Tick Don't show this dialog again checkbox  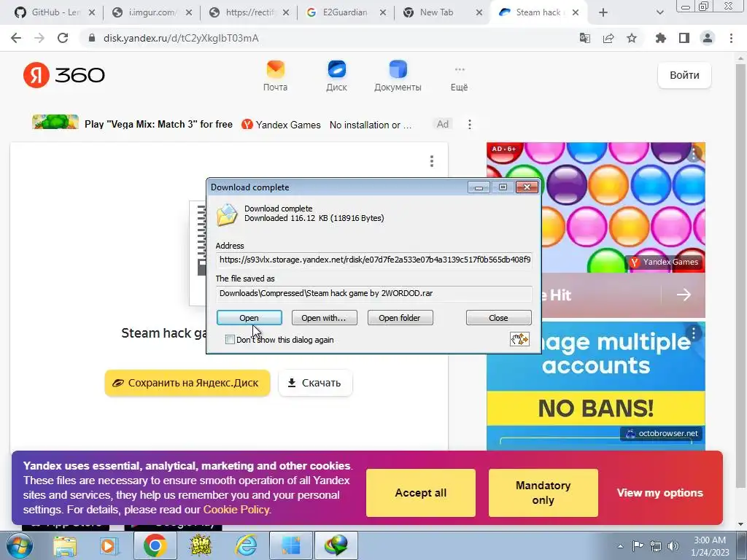click(230, 340)
